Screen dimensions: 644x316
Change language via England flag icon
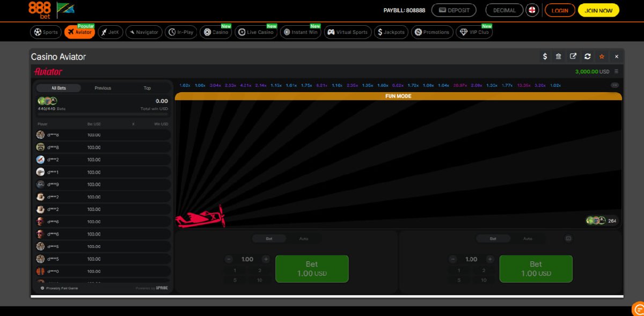(x=532, y=10)
